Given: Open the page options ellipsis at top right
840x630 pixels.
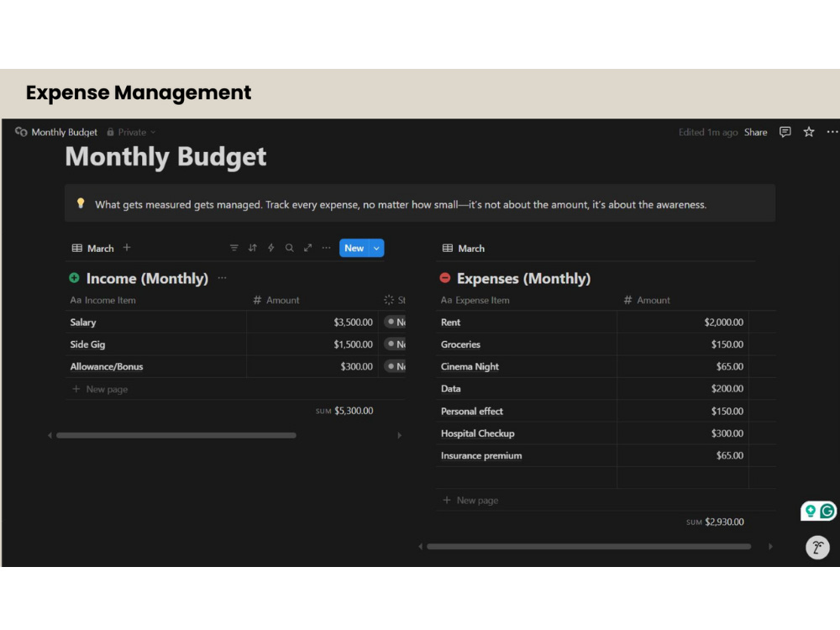Looking at the screenshot, I should point(832,132).
